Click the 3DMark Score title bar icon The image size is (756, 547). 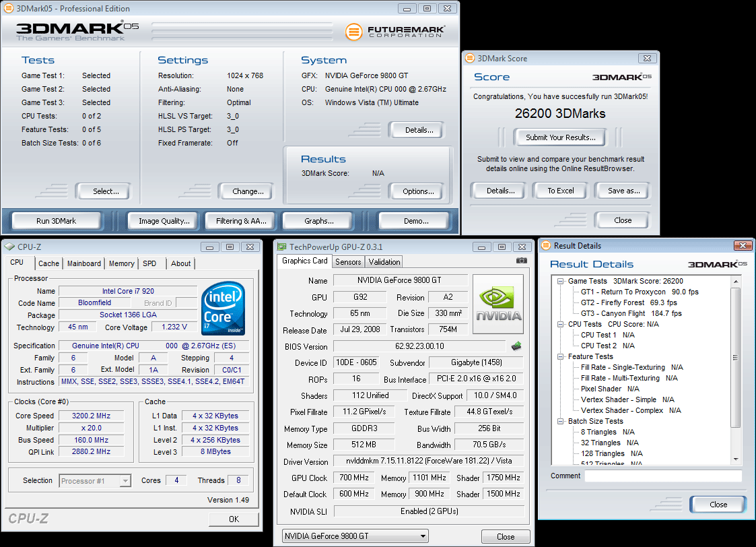(x=470, y=59)
